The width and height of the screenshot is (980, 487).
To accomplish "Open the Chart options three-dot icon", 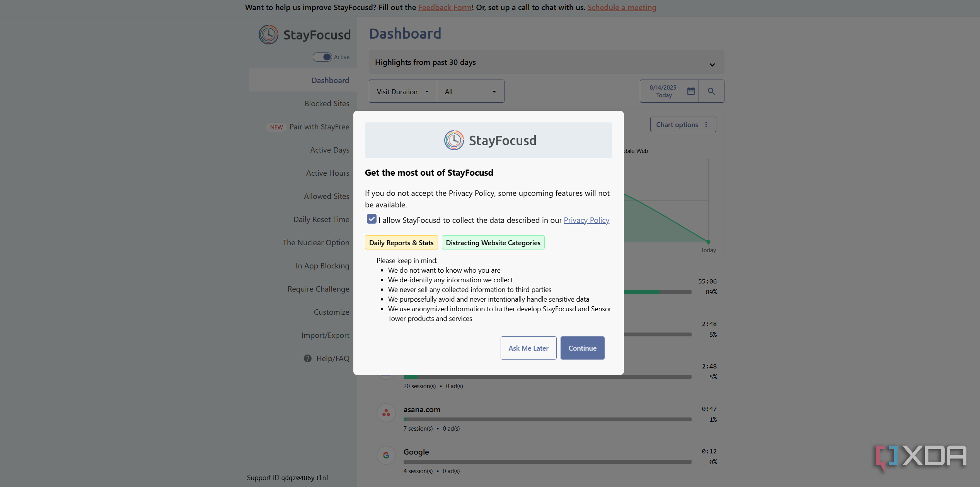I will coord(706,125).
